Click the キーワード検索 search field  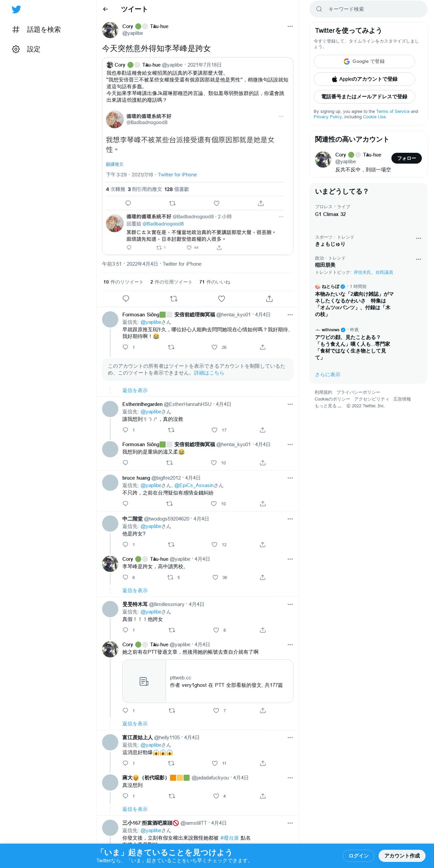click(x=368, y=9)
